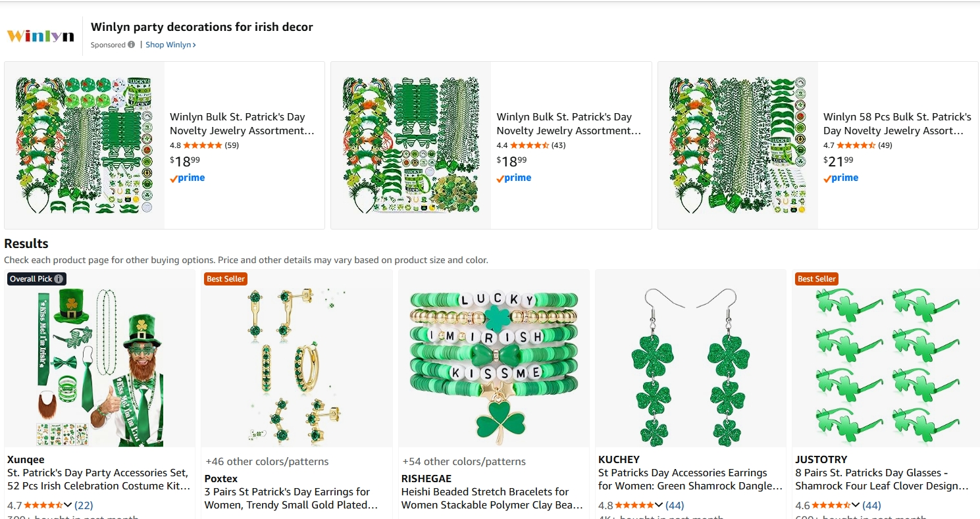View +54 other colors/patterns for RISHEGAE
980x519 pixels.
coord(463,462)
